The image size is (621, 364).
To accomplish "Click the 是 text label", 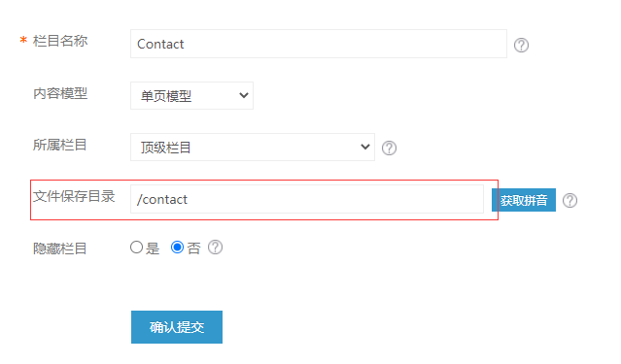I will tap(153, 248).
